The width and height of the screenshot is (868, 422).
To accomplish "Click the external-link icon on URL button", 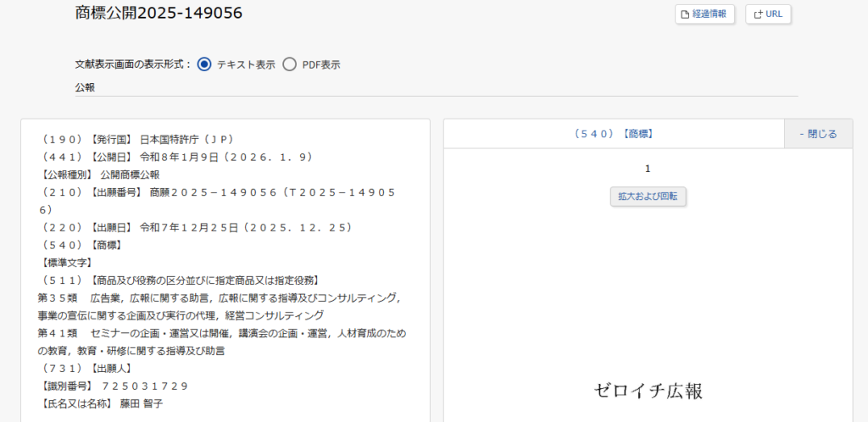I will (x=758, y=14).
